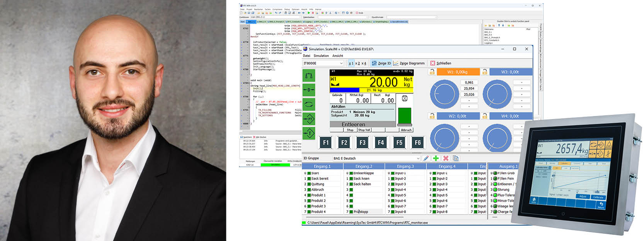The height and width of the screenshot is (241, 644).
Task: Open the Projekt menu in RTC WIN
Action: pos(249,9)
